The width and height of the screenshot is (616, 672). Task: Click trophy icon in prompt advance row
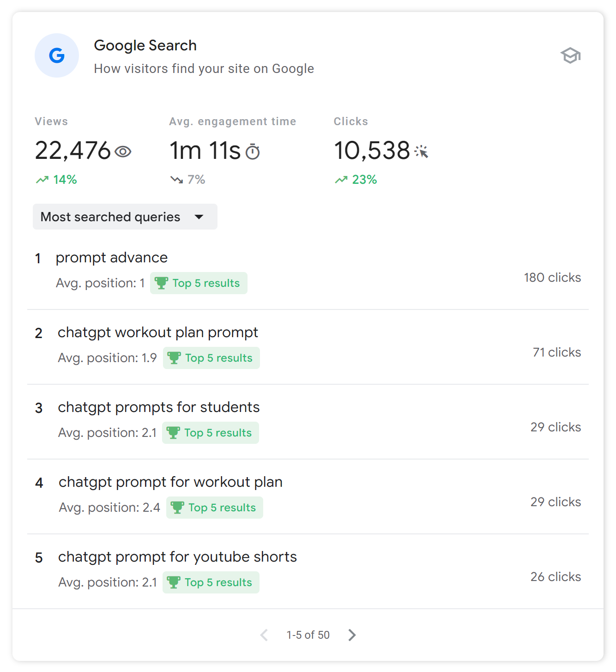coord(161,283)
